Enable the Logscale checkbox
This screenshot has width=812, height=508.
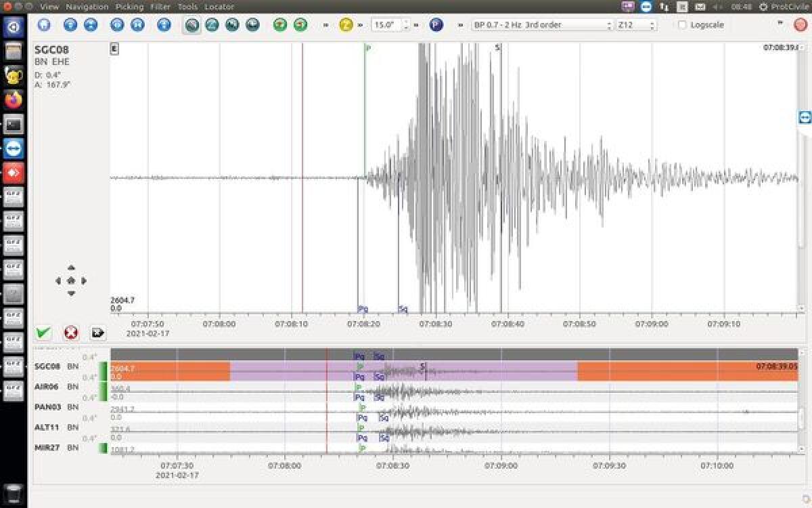coord(682,25)
